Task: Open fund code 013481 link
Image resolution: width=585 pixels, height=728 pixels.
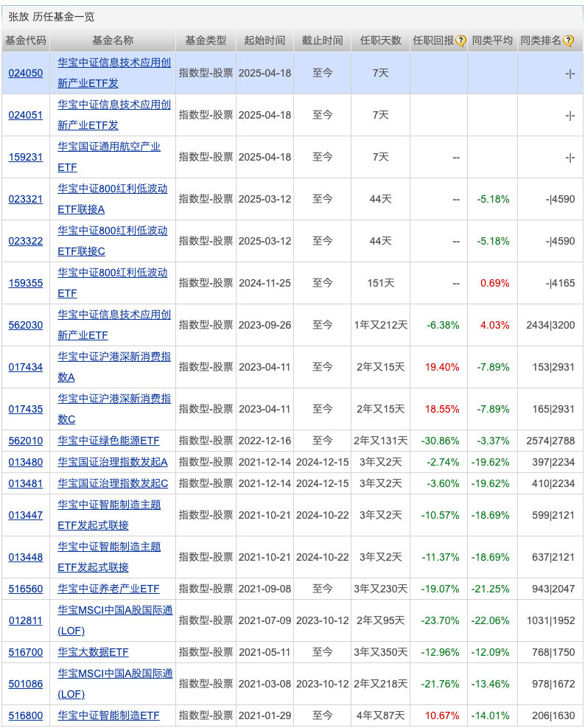Action: point(26,483)
